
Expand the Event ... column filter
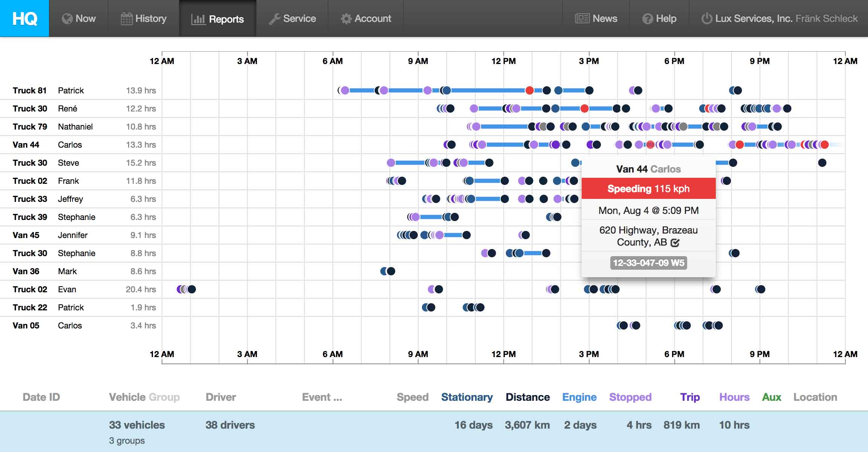click(x=322, y=397)
